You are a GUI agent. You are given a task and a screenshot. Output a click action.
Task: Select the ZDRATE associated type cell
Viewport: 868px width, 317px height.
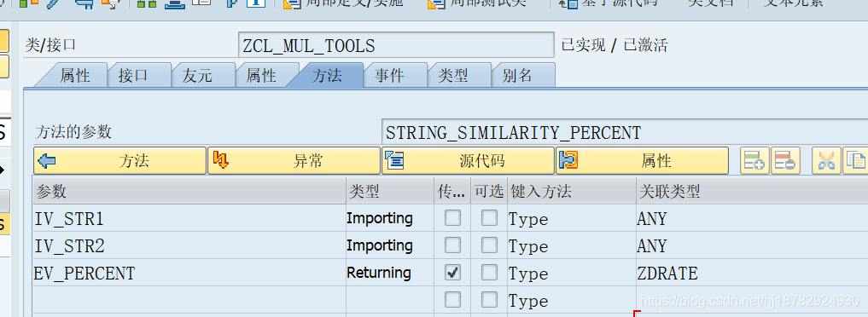(752, 273)
